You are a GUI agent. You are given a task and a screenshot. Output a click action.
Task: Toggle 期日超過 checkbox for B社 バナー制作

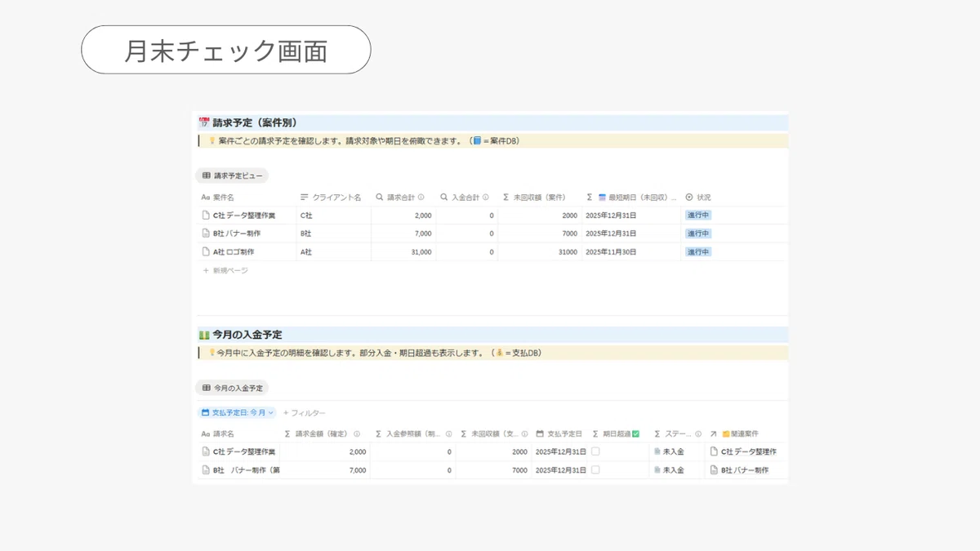595,470
